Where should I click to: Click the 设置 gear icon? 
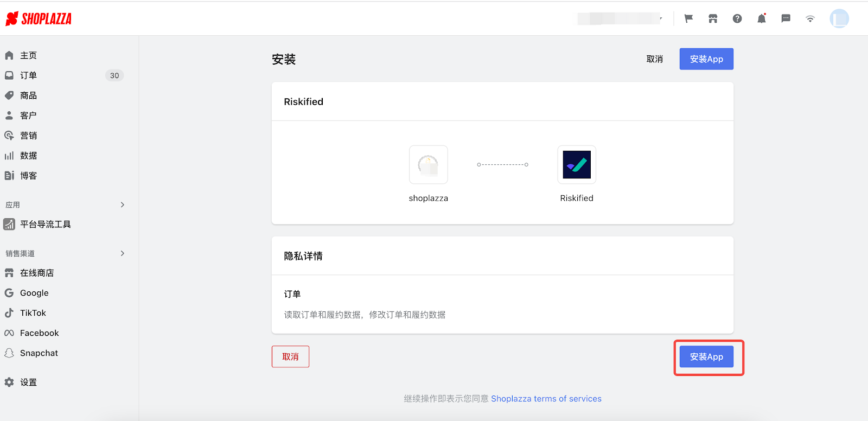(x=9, y=382)
